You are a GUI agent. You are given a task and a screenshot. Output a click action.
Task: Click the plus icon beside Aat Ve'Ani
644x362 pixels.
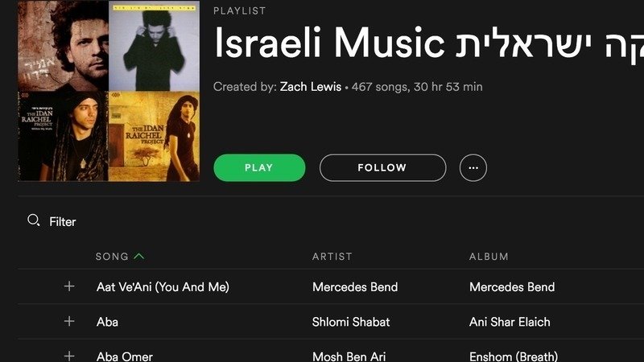(69, 286)
